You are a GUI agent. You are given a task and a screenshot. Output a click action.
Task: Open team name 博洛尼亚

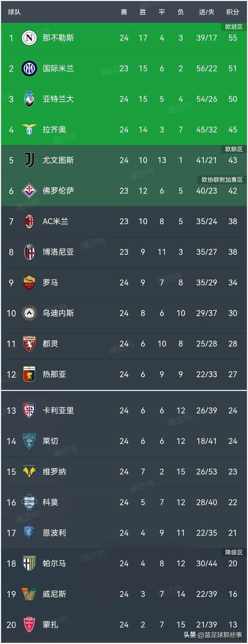point(58,252)
